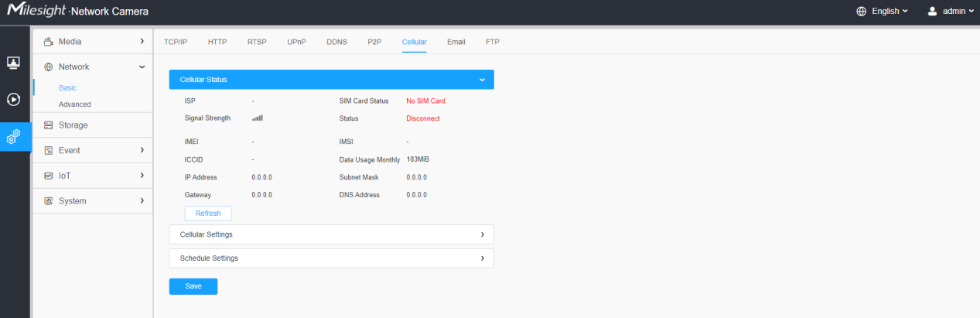Click the Schedule Settings label

[209, 258]
